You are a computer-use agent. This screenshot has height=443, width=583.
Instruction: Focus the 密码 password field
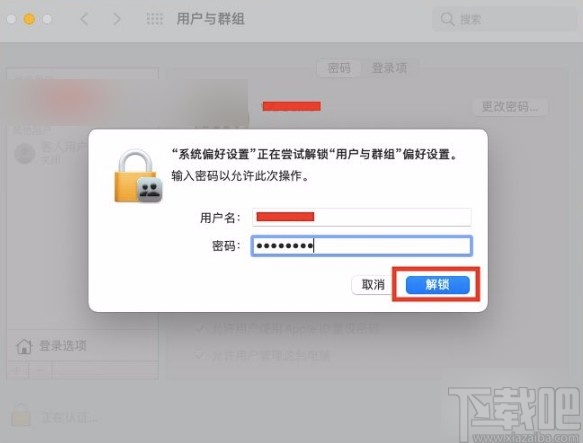[x=362, y=245]
